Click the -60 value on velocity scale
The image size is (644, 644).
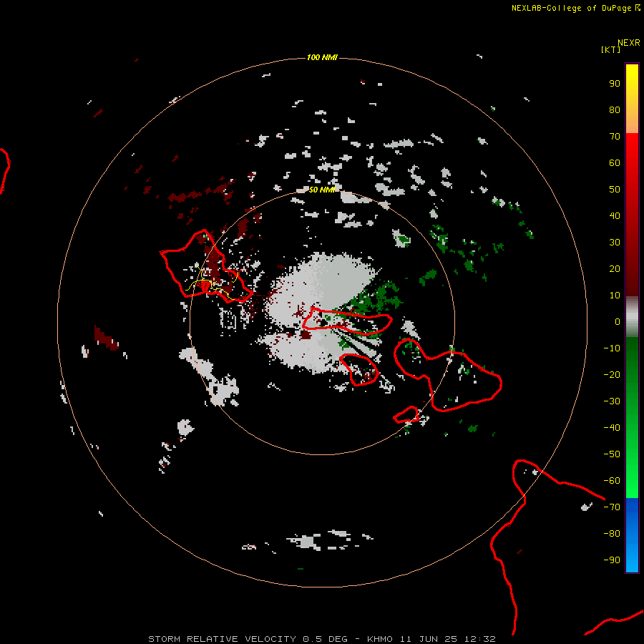(x=612, y=481)
